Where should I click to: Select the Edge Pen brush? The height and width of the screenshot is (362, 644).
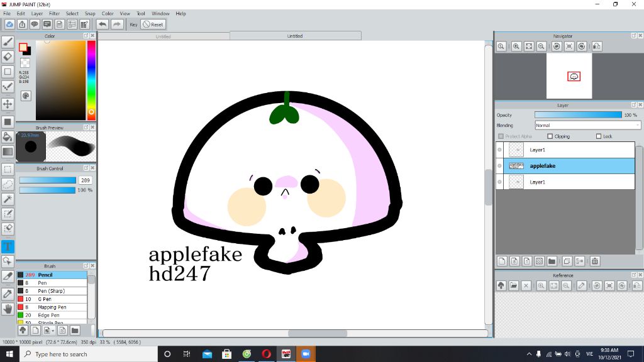coord(52,315)
